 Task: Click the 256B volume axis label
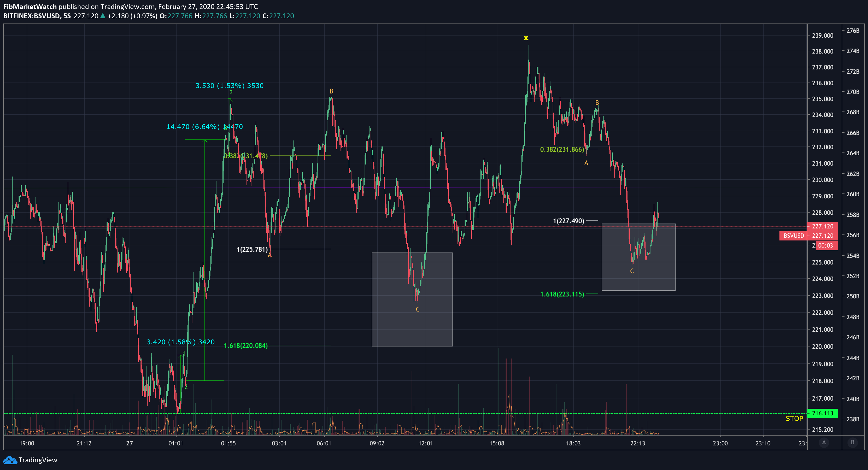click(x=853, y=235)
